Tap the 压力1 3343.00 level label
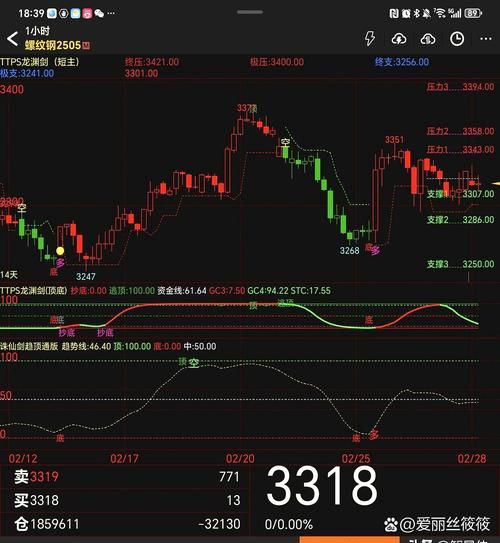 pos(460,150)
